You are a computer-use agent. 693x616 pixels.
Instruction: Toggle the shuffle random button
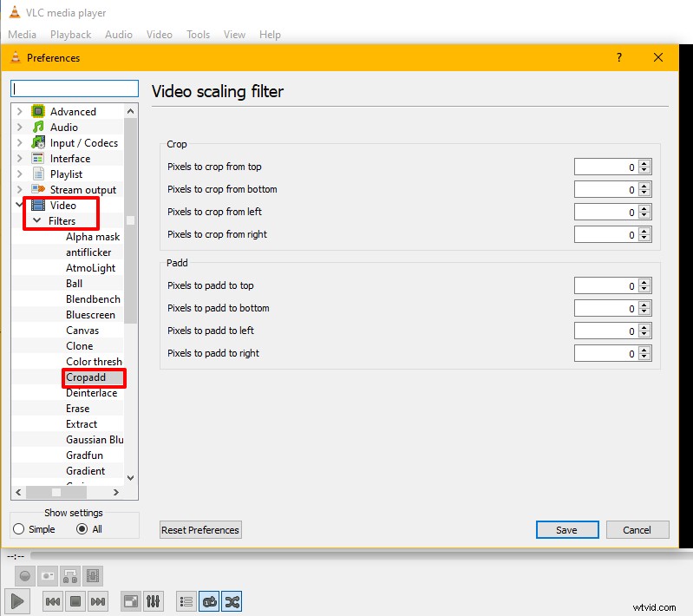click(x=232, y=601)
